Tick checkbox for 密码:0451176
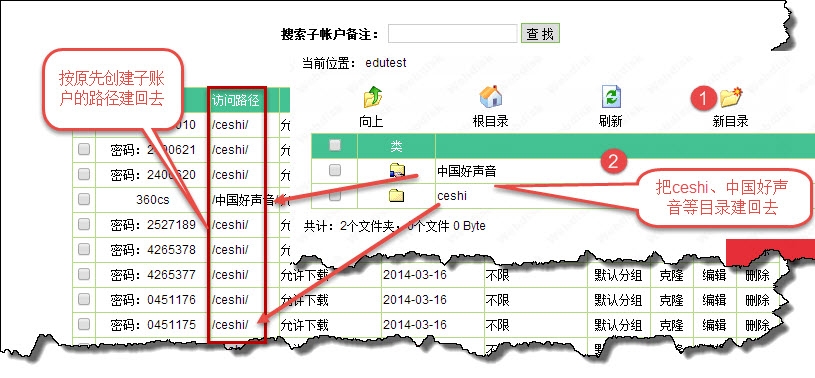 click(84, 299)
